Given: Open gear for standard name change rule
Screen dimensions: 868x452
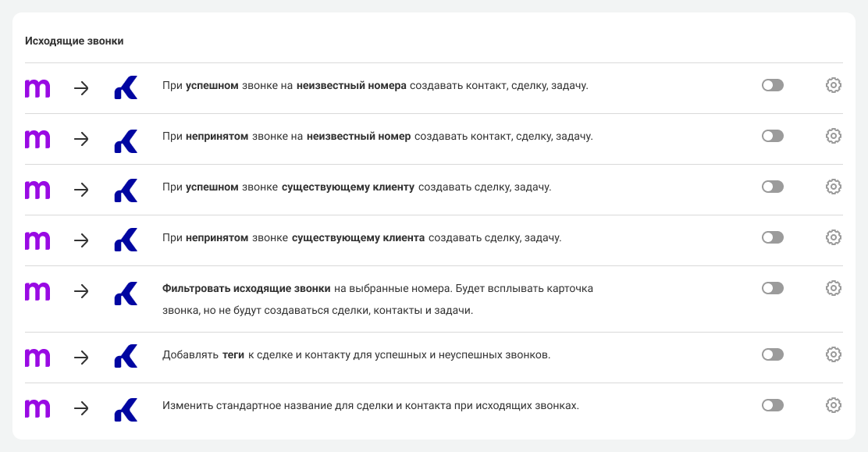Looking at the screenshot, I should 833,405.
